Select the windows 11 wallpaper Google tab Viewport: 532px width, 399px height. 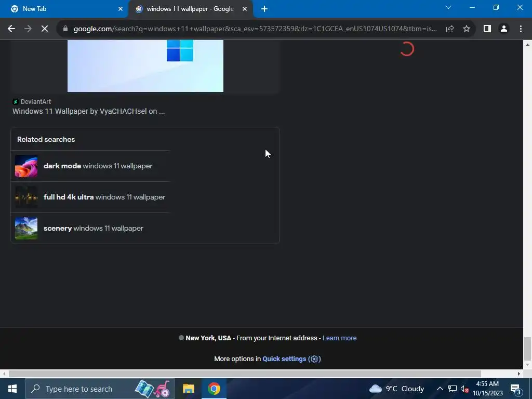coord(191,9)
